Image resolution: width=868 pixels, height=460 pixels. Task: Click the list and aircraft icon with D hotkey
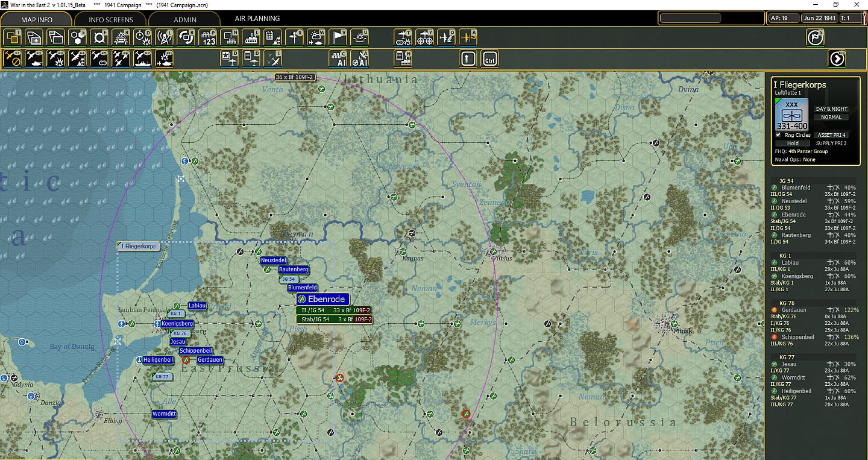click(x=251, y=58)
